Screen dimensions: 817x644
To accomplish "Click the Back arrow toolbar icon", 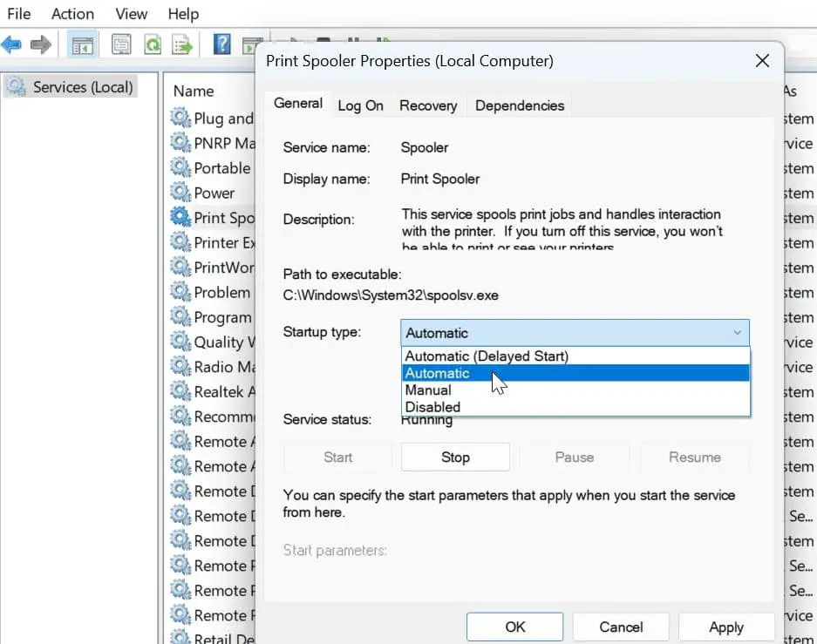I will click(12, 44).
